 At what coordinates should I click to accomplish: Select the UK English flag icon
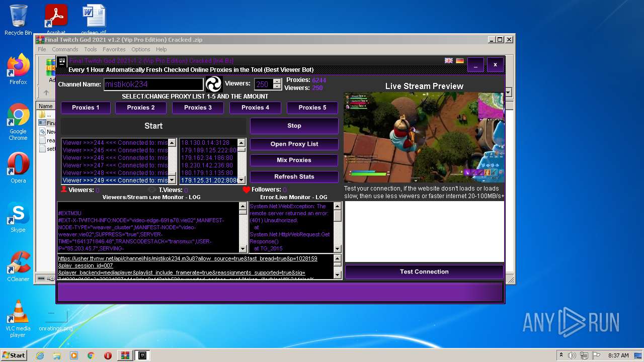(449, 61)
